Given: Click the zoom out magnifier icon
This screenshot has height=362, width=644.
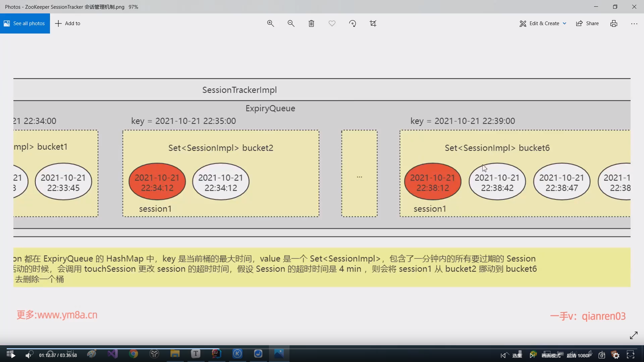Looking at the screenshot, I should point(291,23).
